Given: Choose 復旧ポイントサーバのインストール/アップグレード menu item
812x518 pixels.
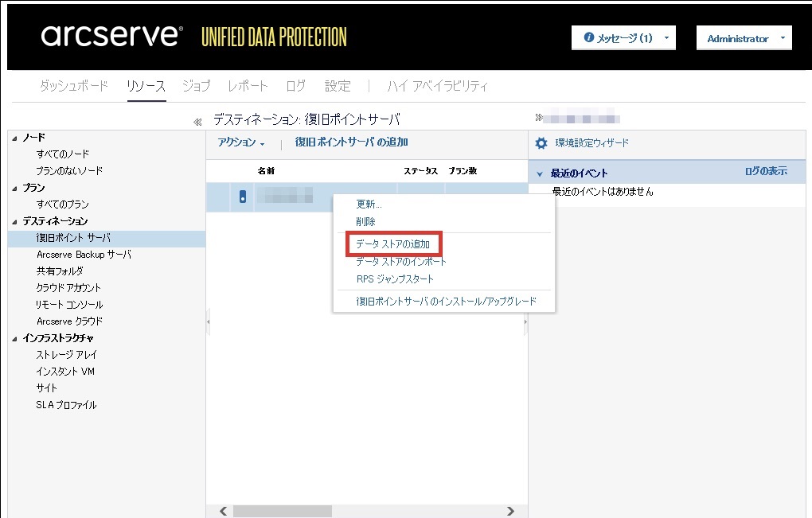Looking at the screenshot, I should click(x=447, y=302).
